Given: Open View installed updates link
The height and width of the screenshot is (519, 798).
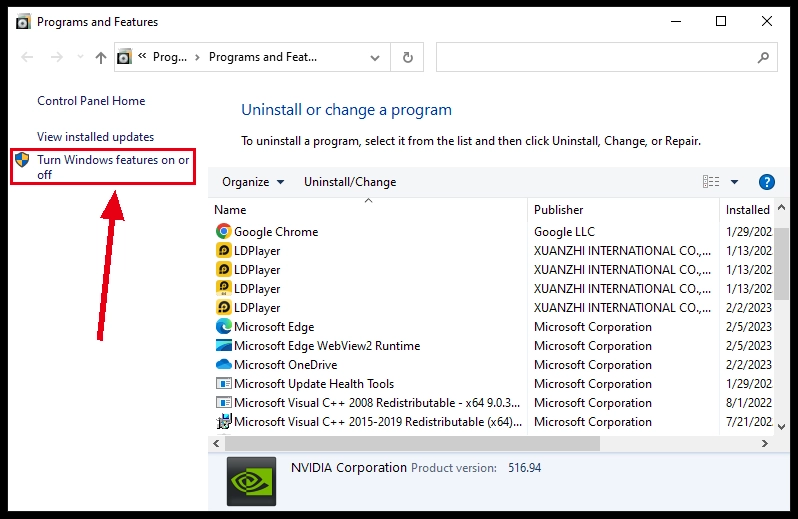Looking at the screenshot, I should coord(95,137).
